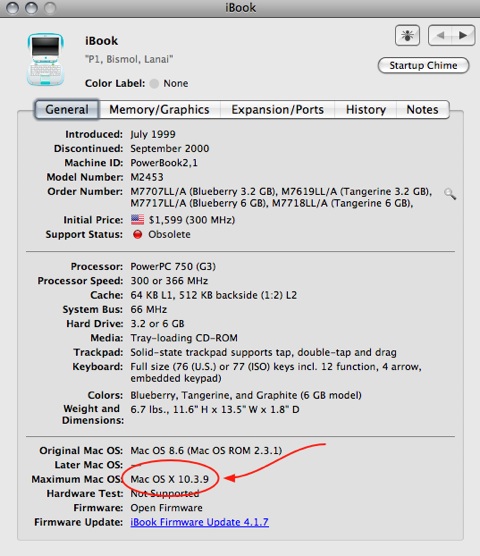This screenshot has height=556, width=480.
Task: Click the Media value Tray-loading CD-ROM
Action: (x=184, y=338)
